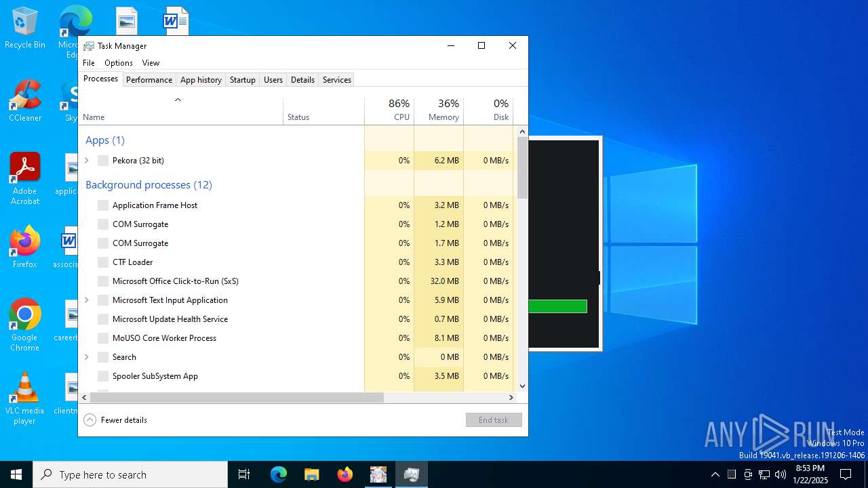Screen dimensions: 868x488
Task: Select COM Surrogate row with 1.7 MB
Action: (296, 243)
